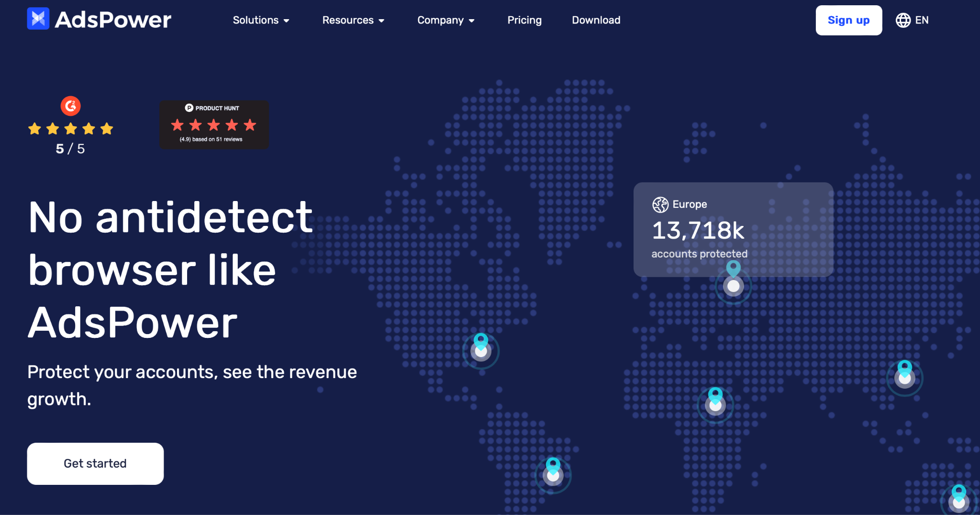Click the G2 five-star rating

pyautogui.click(x=70, y=128)
